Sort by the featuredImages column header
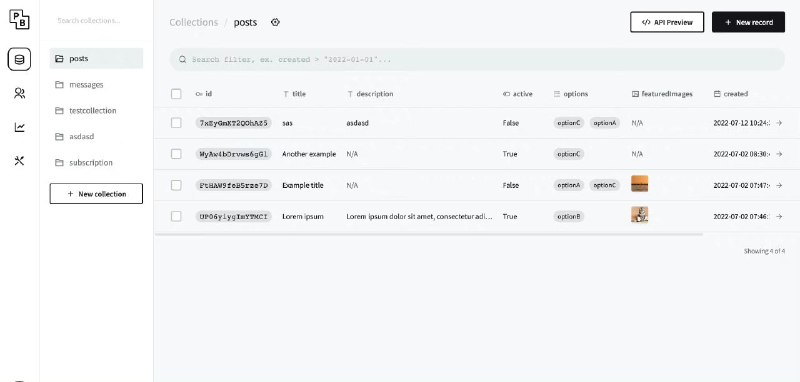This screenshot has height=382, width=800. coord(662,94)
